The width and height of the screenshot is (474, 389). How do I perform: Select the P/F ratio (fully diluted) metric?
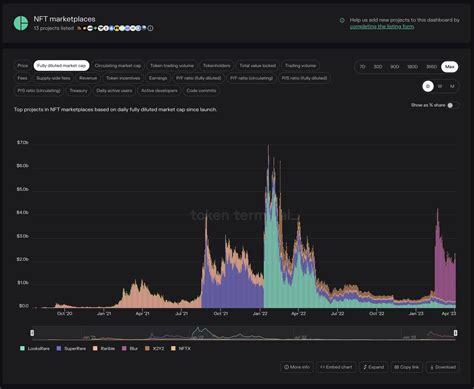coord(199,78)
